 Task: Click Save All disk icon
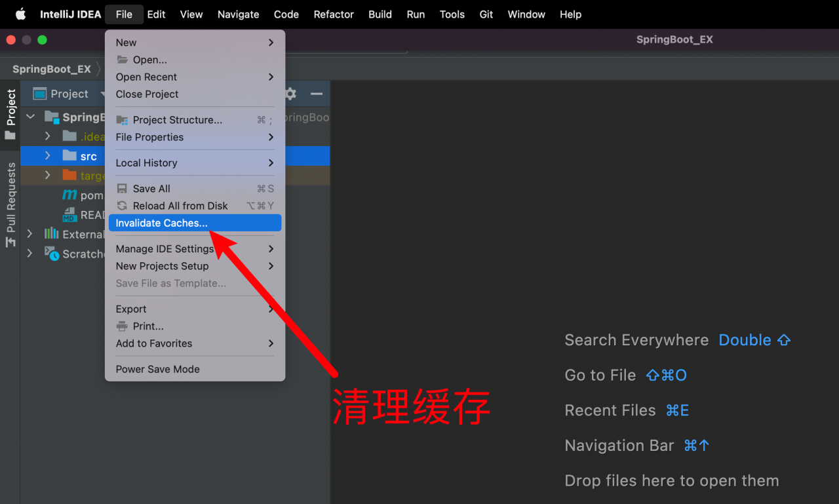tap(122, 188)
